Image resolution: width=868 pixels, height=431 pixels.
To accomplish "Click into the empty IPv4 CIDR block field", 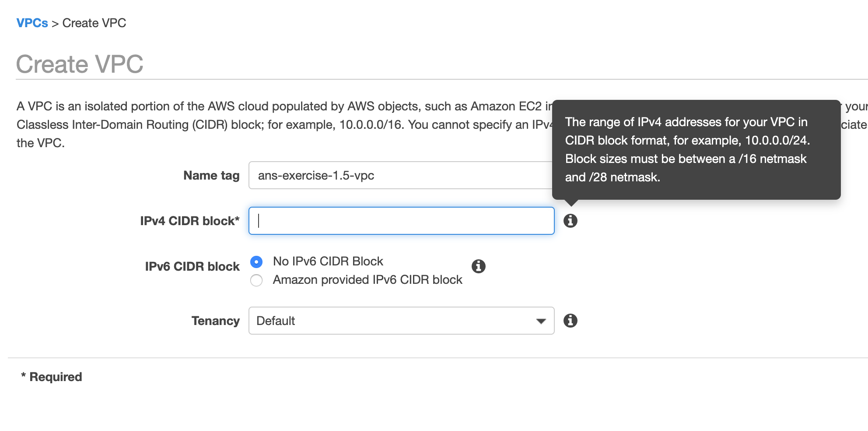I will (x=401, y=221).
